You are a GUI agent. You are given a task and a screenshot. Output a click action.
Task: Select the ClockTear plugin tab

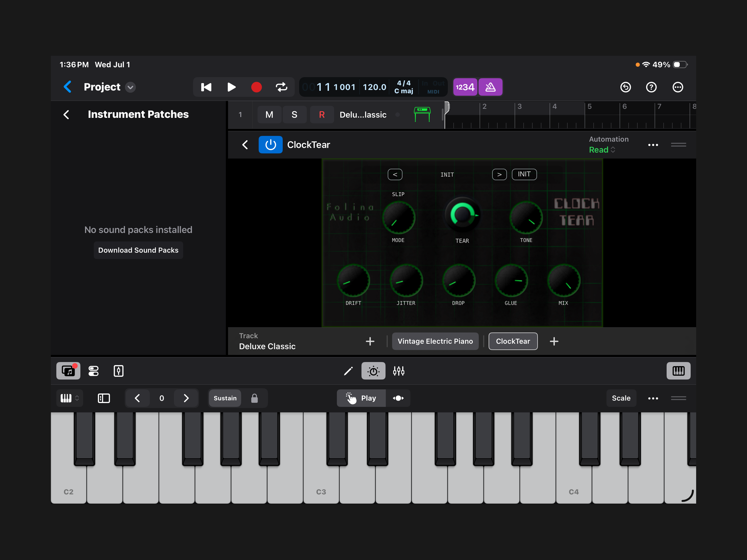[x=513, y=341]
